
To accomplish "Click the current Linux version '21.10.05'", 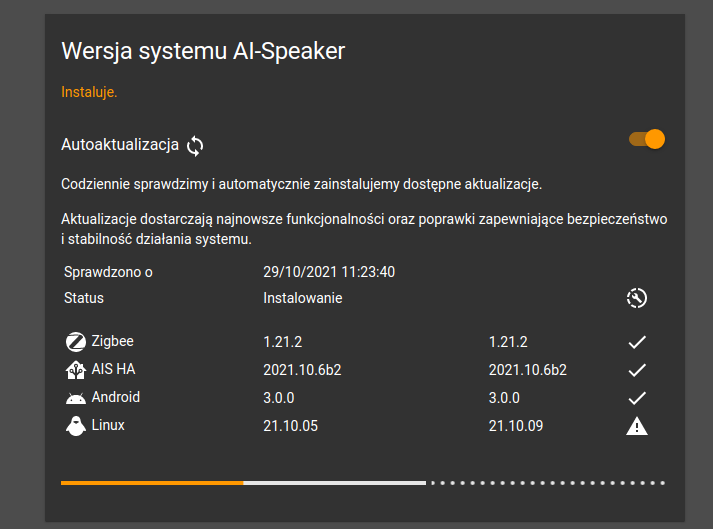I will tap(290, 426).
